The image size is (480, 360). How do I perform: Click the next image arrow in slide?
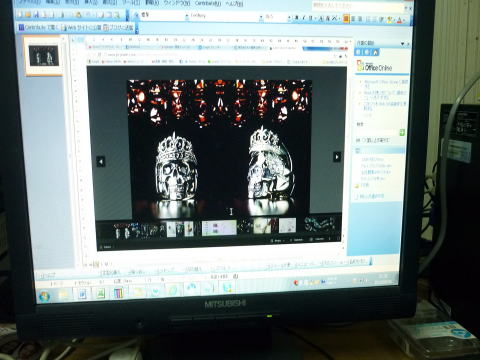(337, 156)
